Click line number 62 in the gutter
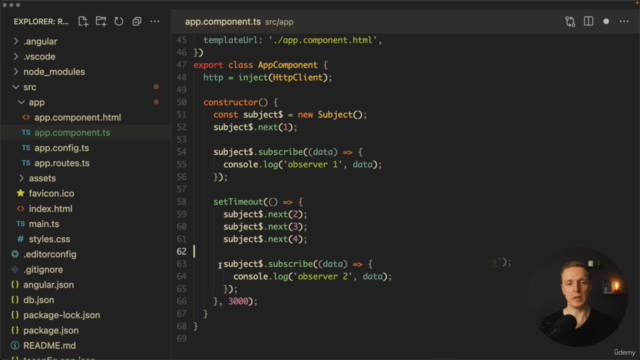Screen dimensions: 640x360 tap(182, 251)
